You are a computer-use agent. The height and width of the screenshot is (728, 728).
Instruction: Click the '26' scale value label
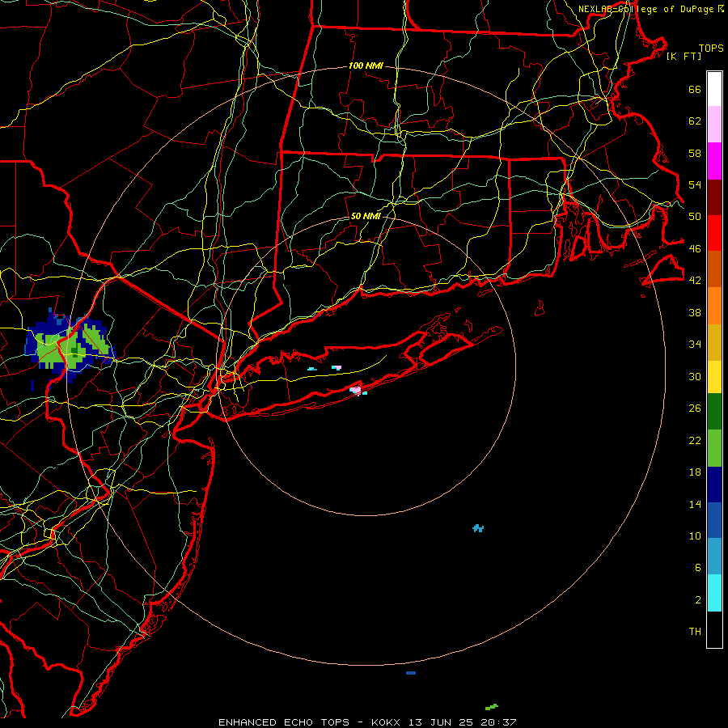[695, 408]
